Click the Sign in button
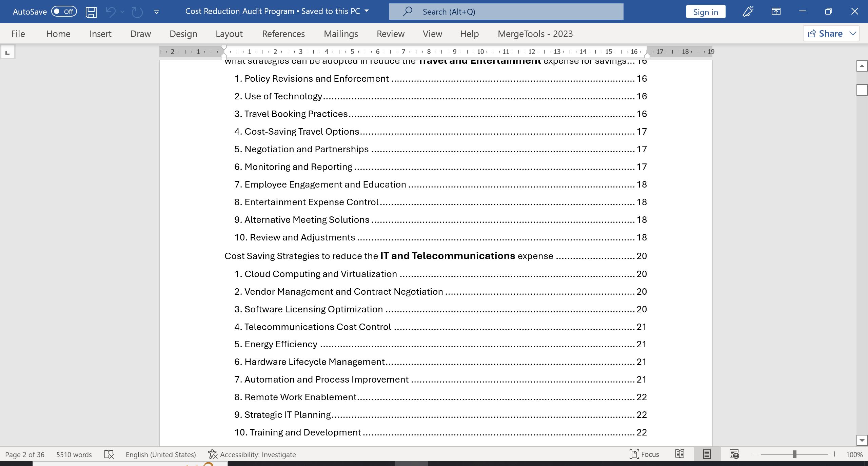868x466 pixels. point(705,12)
